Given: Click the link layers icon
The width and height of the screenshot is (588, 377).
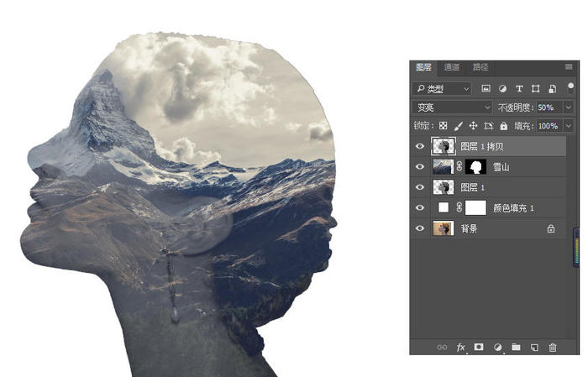Looking at the screenshot, I should point(442,348).
